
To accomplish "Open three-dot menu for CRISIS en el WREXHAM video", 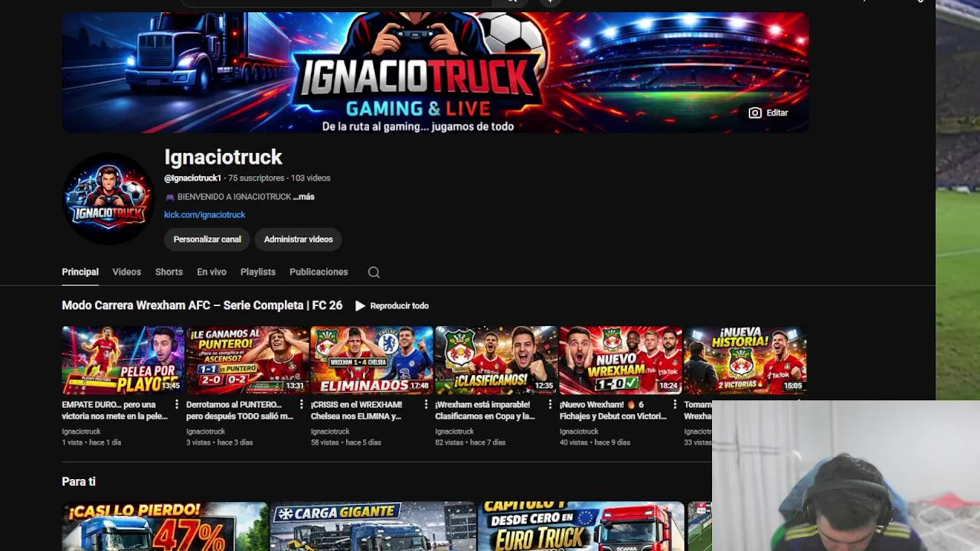I will (x=426, y=405).
